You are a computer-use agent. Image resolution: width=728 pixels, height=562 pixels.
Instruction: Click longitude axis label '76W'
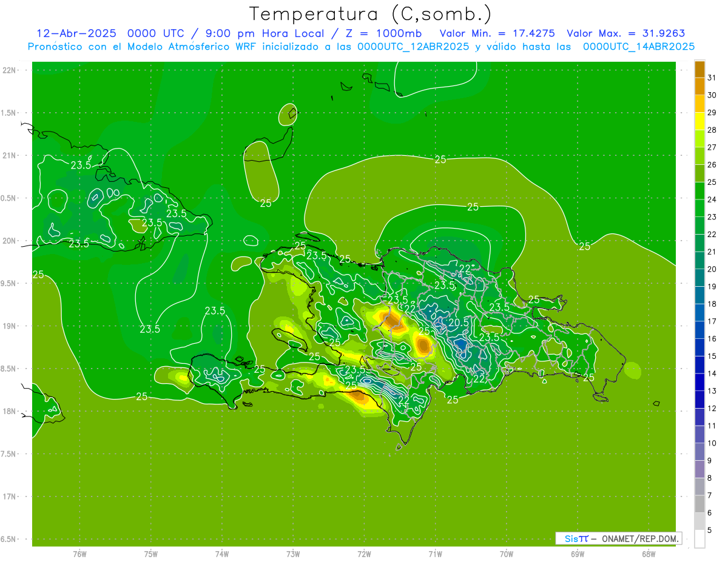(x=79, y=554)
